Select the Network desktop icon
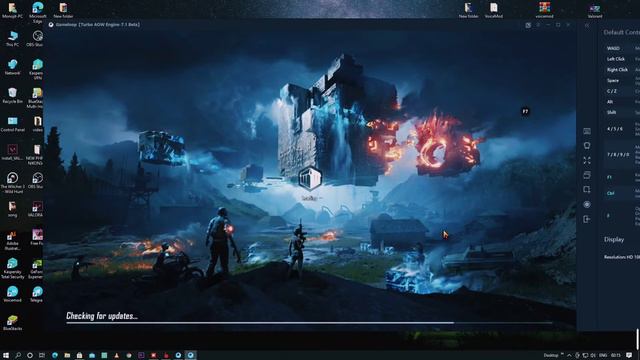The image size is (640, 360). (x=13, y=67)
